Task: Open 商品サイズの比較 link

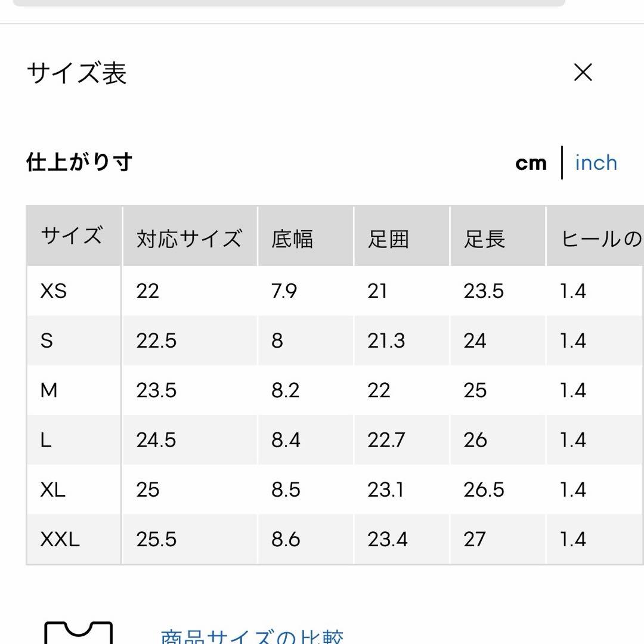Action: click(252, 637)
